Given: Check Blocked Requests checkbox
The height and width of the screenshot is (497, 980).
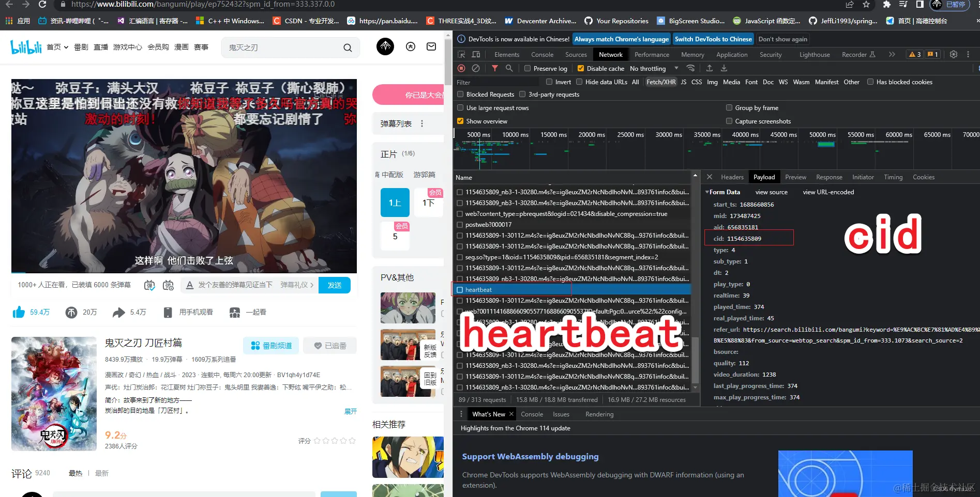Looking at the screenshot, I should point(460,94).
